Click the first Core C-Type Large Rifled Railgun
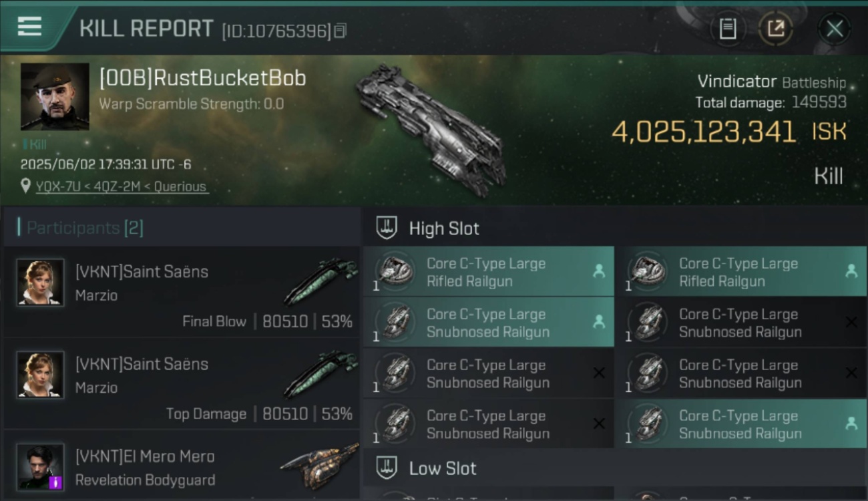The width and height of the screenshot is (868, 501). 489,272
